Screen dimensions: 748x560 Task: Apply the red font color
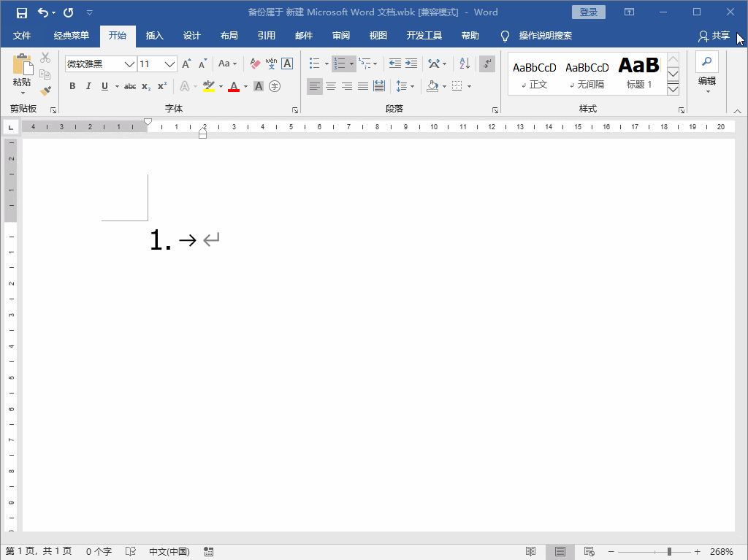tap(234, 86)
